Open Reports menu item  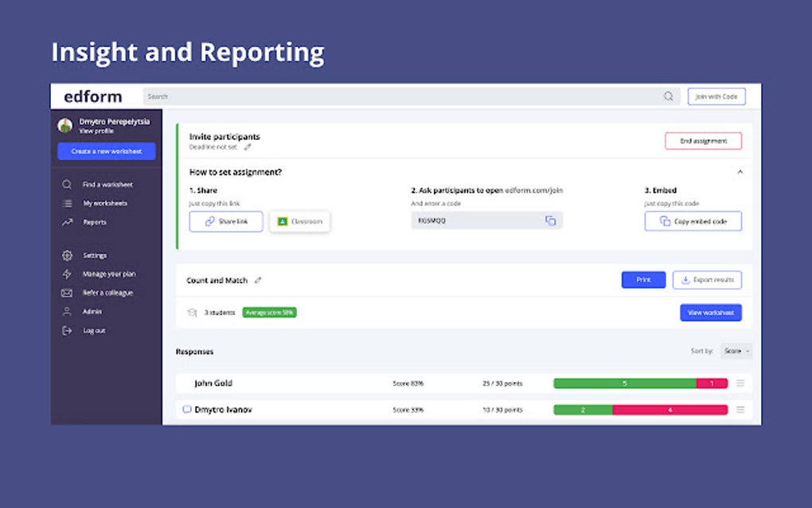95,222
